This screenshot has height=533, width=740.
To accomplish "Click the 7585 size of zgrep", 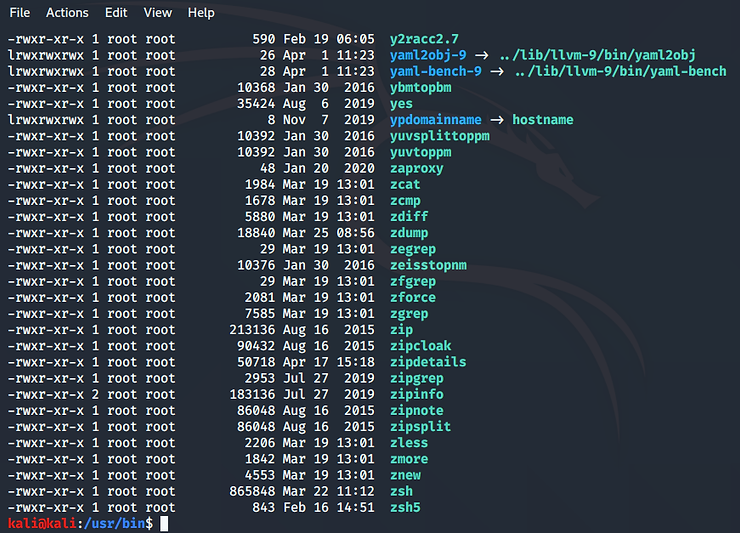I will point(260,313).
